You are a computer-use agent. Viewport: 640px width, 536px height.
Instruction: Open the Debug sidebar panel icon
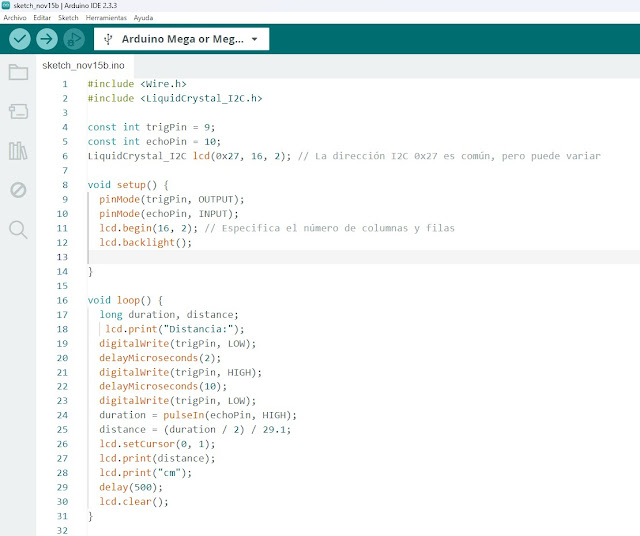click(18, 190)
